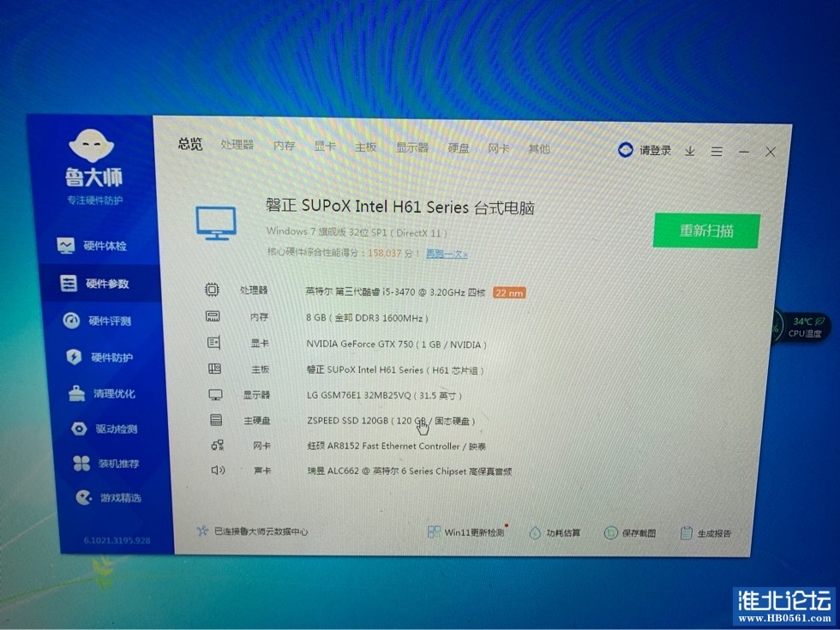Click motherboard text 磐正 SUPoX Intel H61 Series (H61 芯片组)
The height and width of the screenshot is (630, 840).
coord(395,369)
